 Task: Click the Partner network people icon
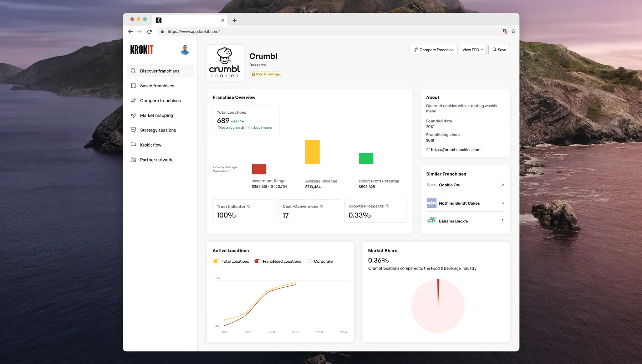[x=133, y=160]
